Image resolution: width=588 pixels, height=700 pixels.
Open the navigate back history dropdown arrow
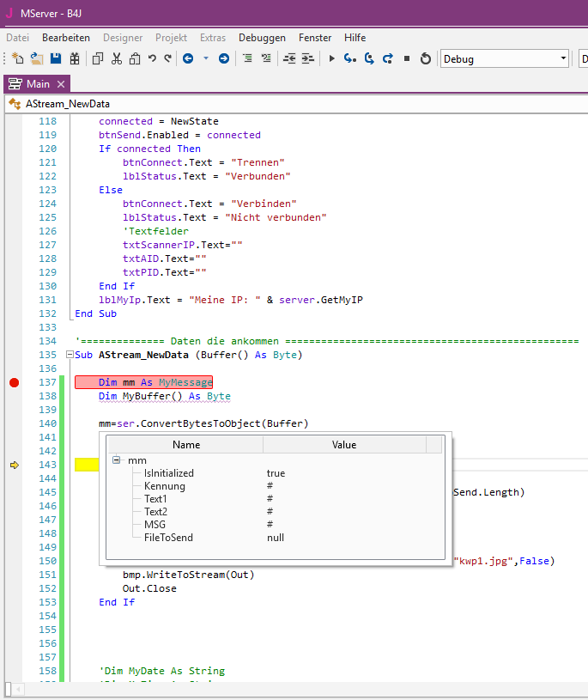[206, 58]
